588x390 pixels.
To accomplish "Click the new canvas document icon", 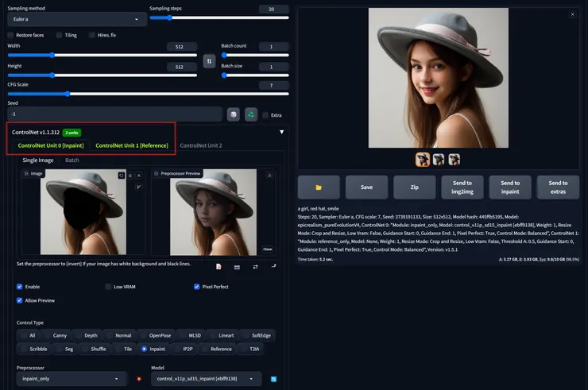I will pos(219,267).
